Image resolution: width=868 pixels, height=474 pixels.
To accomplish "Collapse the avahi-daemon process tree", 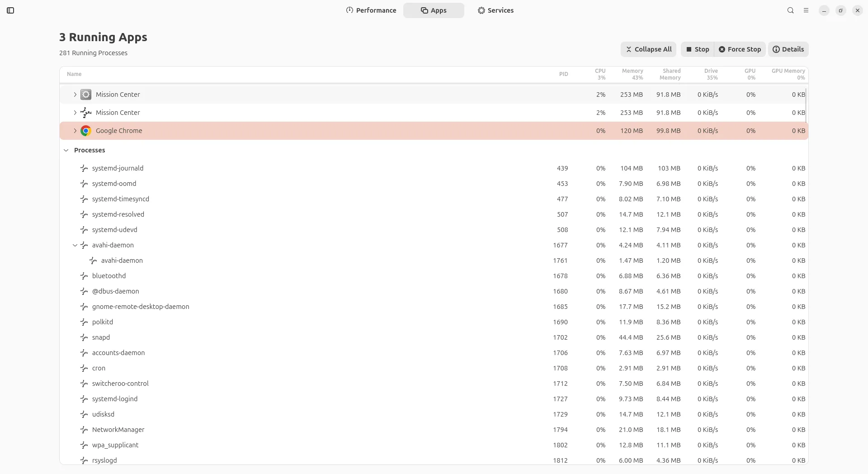I will pyautogui.click(x=75, y=245).
